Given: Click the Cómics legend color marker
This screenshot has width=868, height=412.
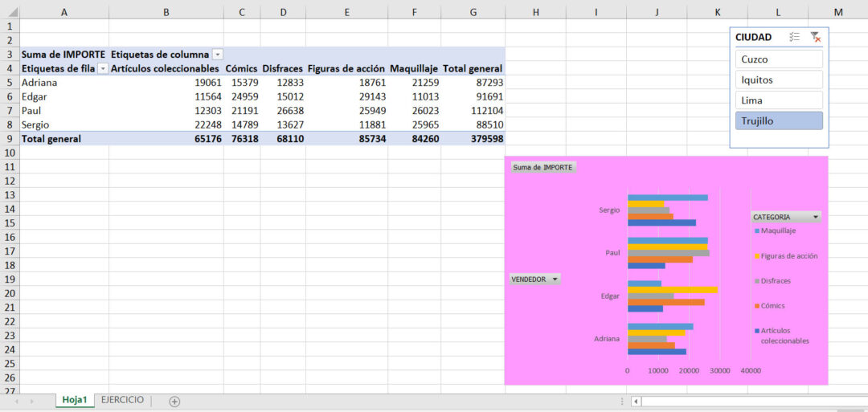Looking at the screenshot, I should [757, 306].
